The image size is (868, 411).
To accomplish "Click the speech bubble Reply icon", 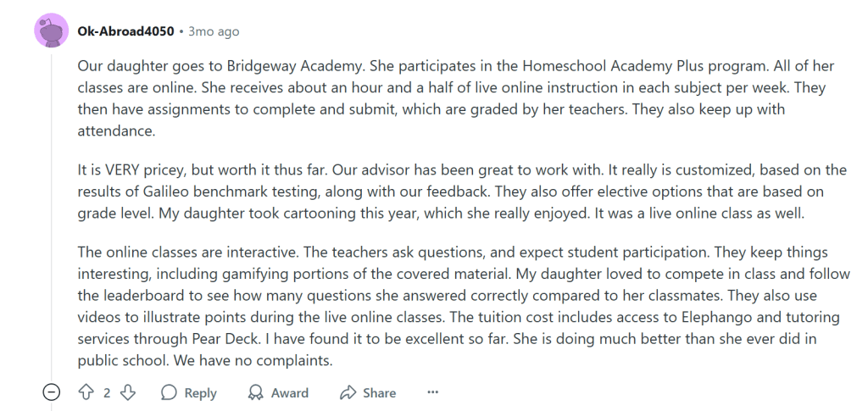I will [x=170, y=392].
